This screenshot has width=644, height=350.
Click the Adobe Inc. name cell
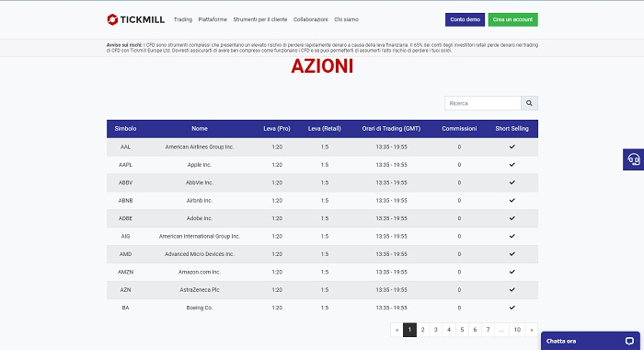(200, 218)
